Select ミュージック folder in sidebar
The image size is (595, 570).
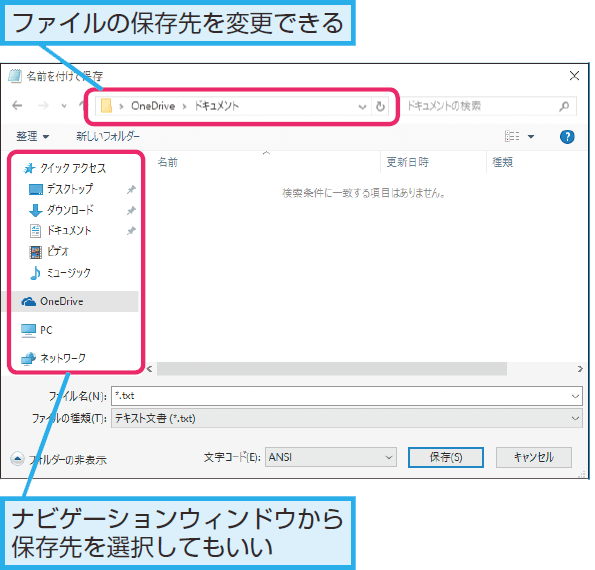[68, 272]
